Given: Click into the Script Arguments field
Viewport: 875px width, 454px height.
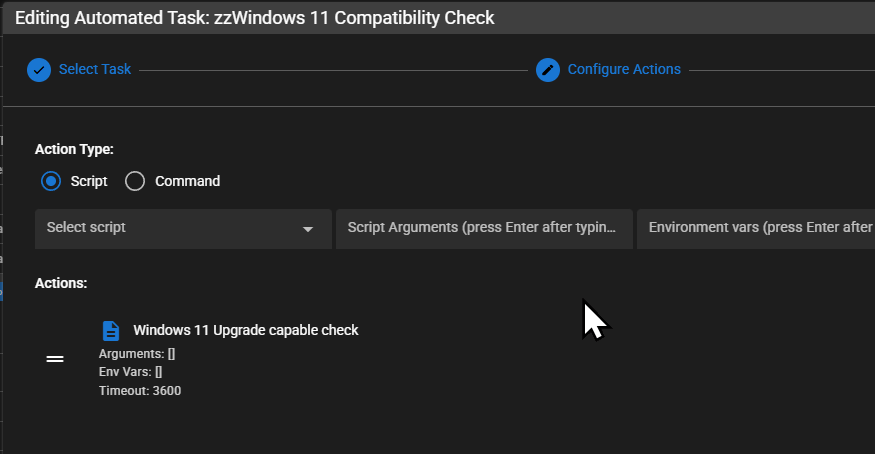Looking at the screenshot, I should (x=484, y=229).
